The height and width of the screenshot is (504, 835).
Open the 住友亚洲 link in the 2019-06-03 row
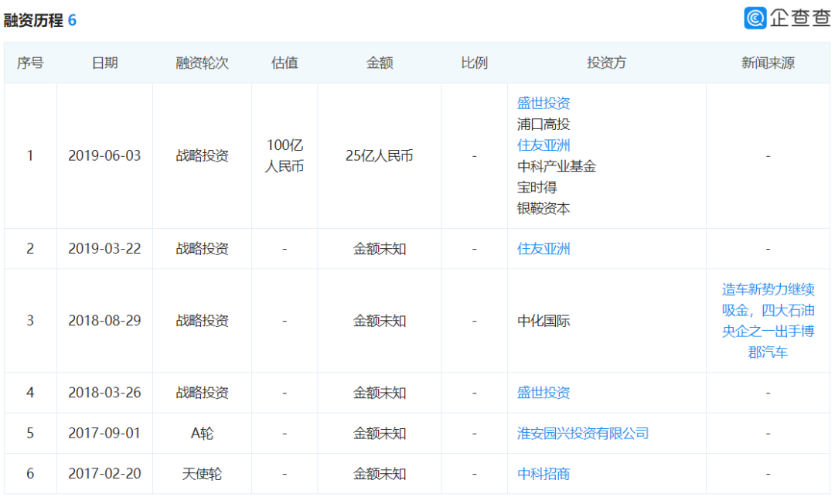pos(544,145)
